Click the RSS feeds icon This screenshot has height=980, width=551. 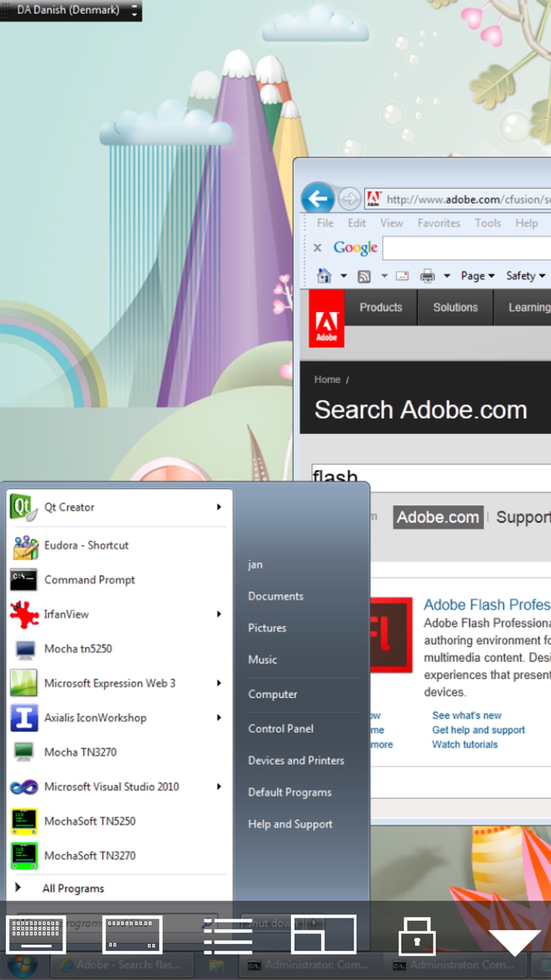[x=364, y=276]
